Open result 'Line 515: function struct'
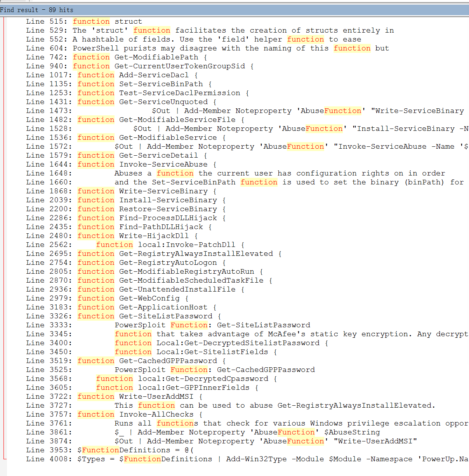This screenshot has width=469, height=476. coord(84,21)
